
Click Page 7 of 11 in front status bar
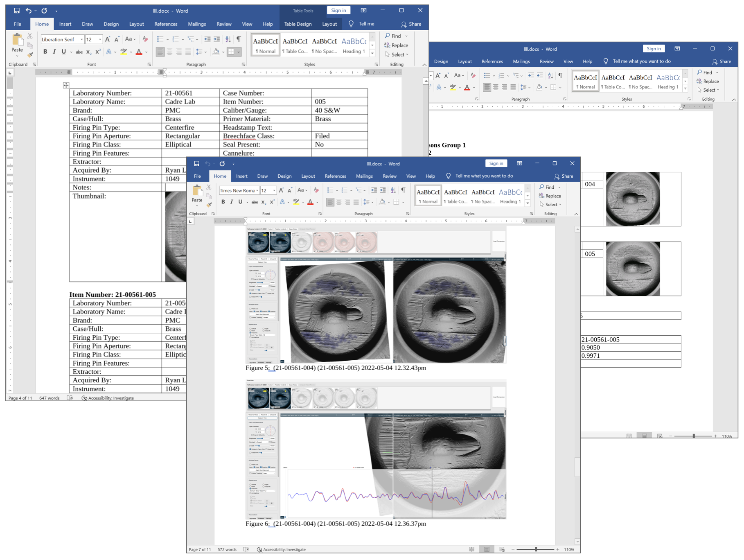[200, 549]
